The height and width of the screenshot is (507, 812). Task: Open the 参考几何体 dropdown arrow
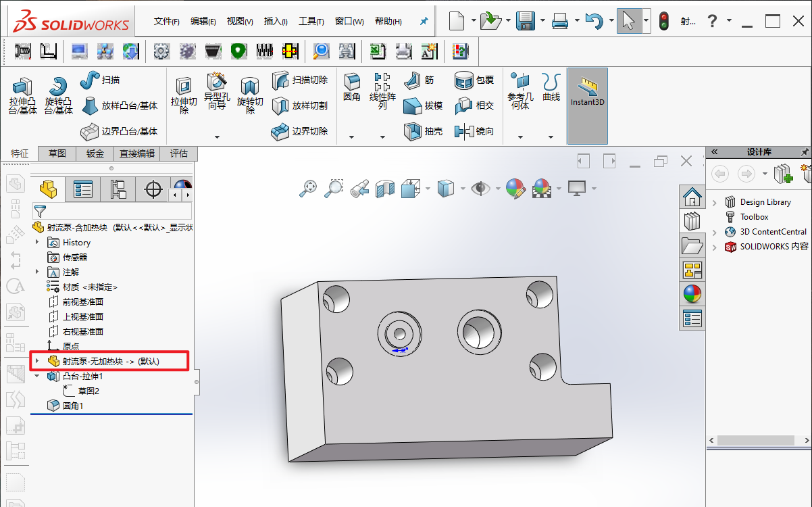click(520, 137)
